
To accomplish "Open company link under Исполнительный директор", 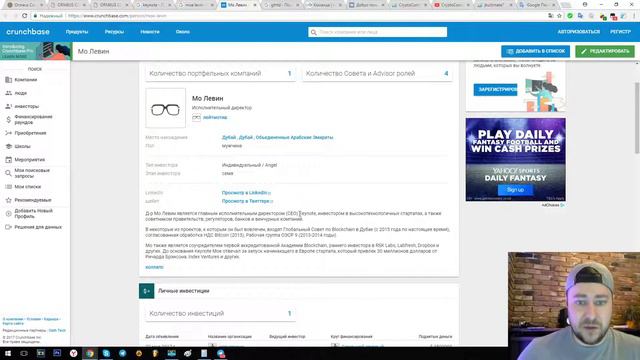I will click(215, 118).
